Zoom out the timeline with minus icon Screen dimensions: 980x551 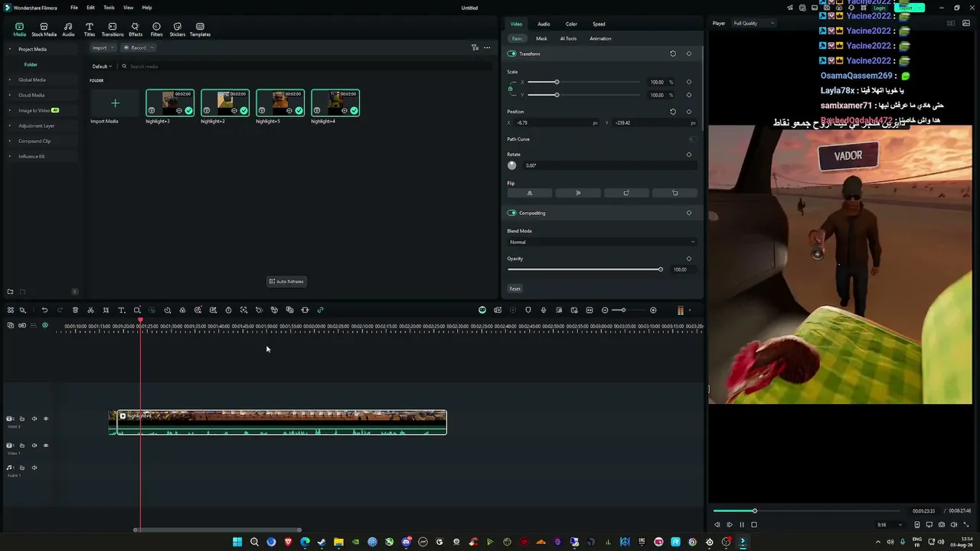click(x=605, y=310)
